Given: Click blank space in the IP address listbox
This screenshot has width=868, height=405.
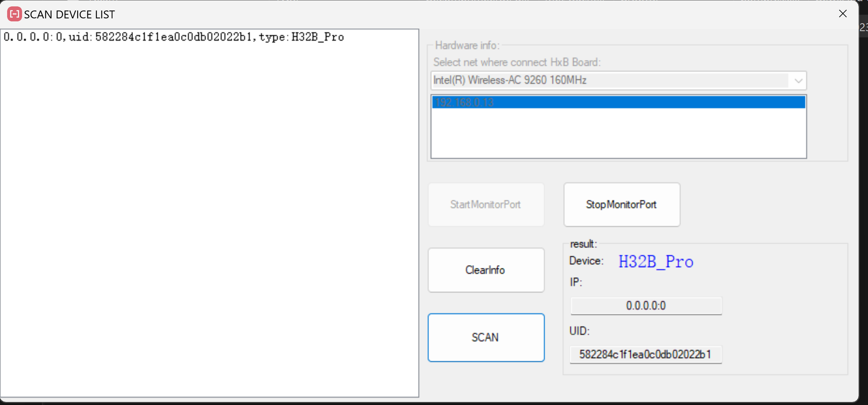Looking at the screenshot, I should click(x=618, y=135).
